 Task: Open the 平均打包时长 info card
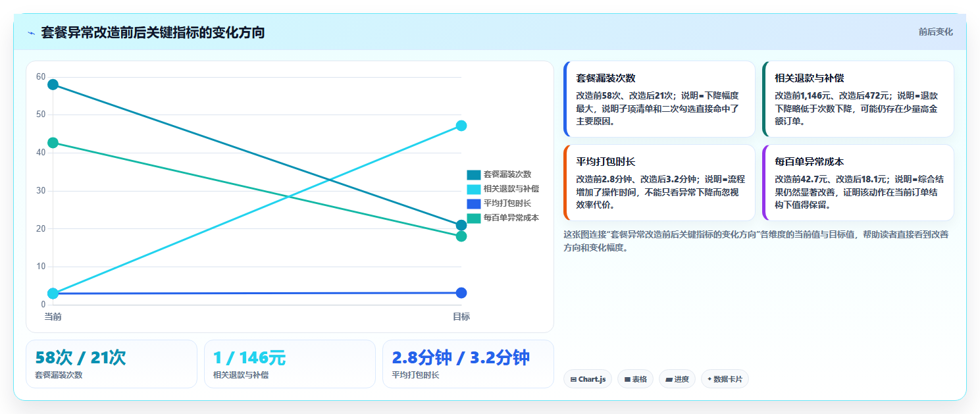[x=659, y=182]
